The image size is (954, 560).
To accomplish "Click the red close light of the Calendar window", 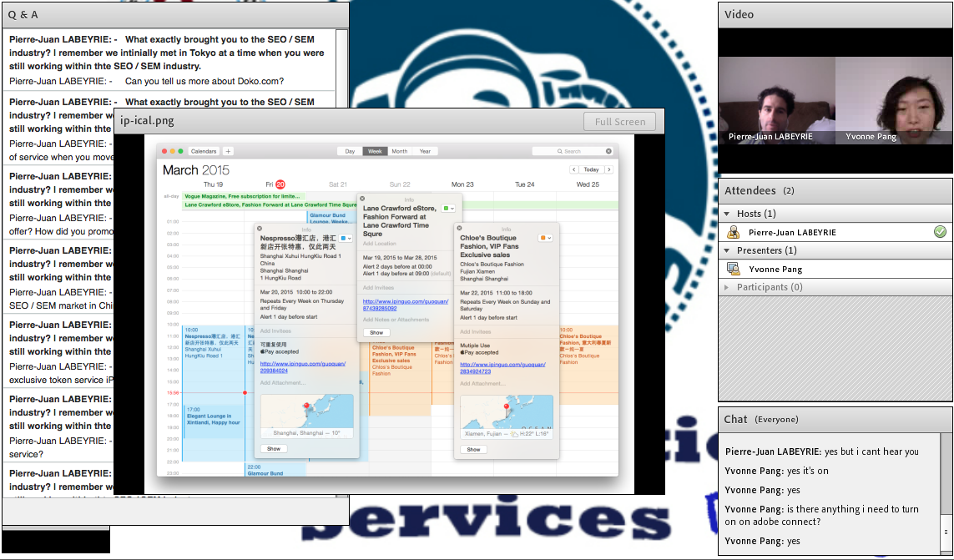I will click(x=164, y=151).
